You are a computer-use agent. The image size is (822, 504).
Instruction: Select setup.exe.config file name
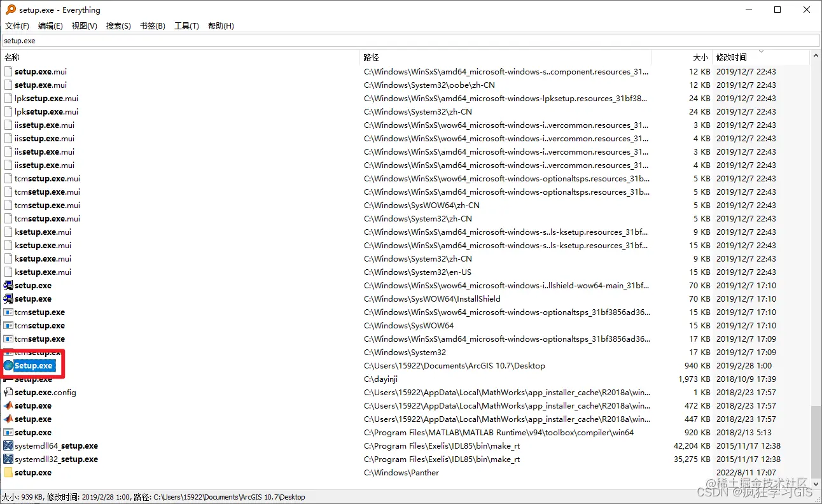pyautogui.click(x=45, y=393)
